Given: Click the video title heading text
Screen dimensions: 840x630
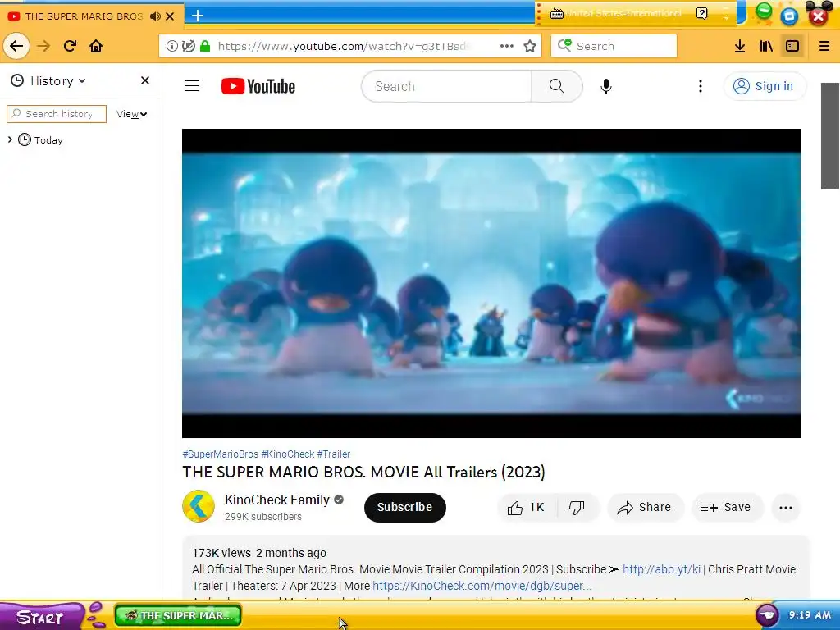Looking at the screenshot, I should [x=363, y=472].
